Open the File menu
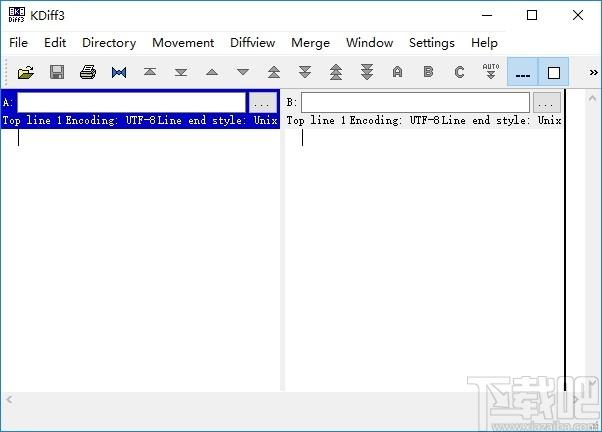The height and width of the screenshot is (432, 602). click(18, 43)
